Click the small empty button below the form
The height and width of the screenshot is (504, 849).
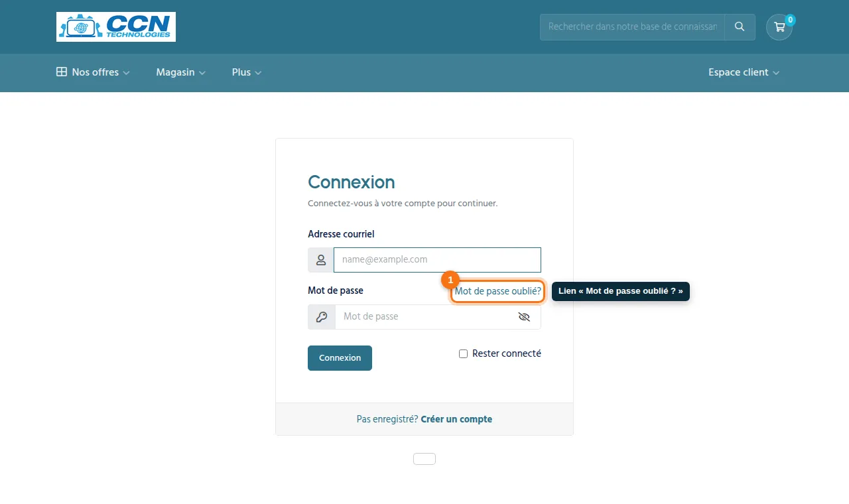point(424,459)
